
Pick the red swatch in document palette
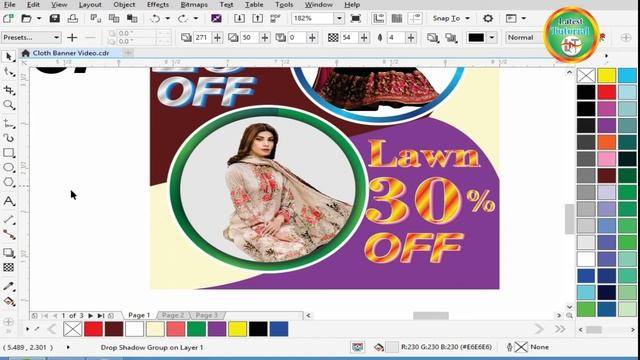click(x=93, y=329)
